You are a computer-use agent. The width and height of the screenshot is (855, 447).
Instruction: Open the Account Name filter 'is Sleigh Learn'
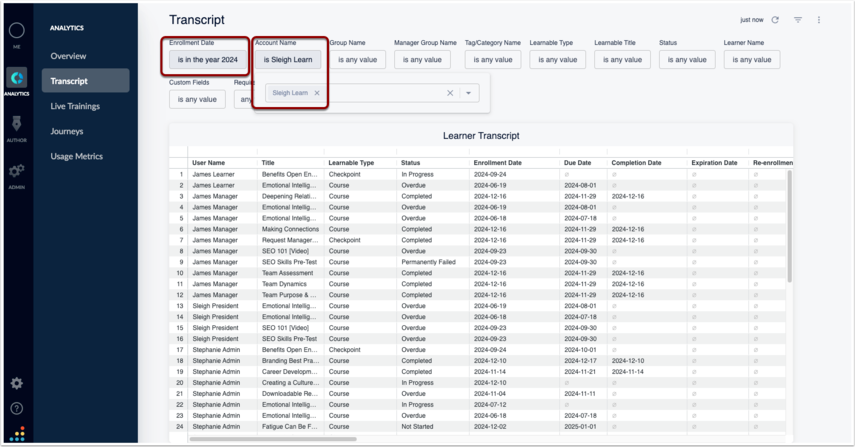288,59
